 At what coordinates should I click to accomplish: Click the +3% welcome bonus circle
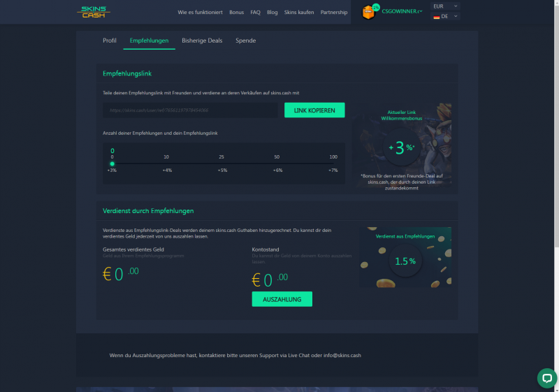click(401, 147)
